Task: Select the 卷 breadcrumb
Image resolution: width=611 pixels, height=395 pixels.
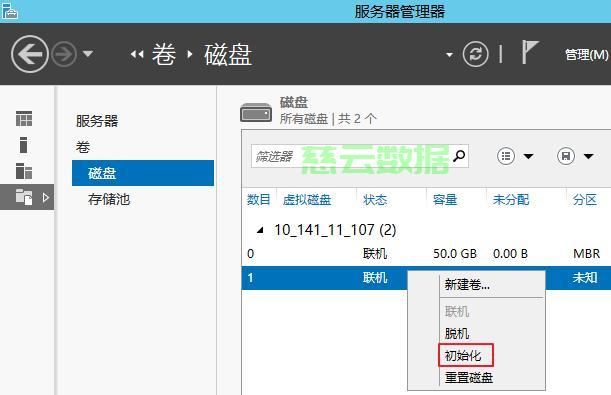Action: click(x=163, y=54)
